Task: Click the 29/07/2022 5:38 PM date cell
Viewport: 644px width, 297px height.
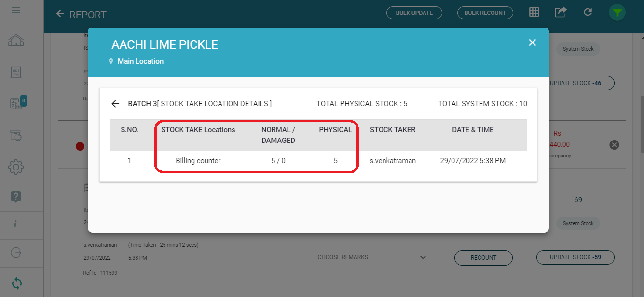Action: (473, 161)
